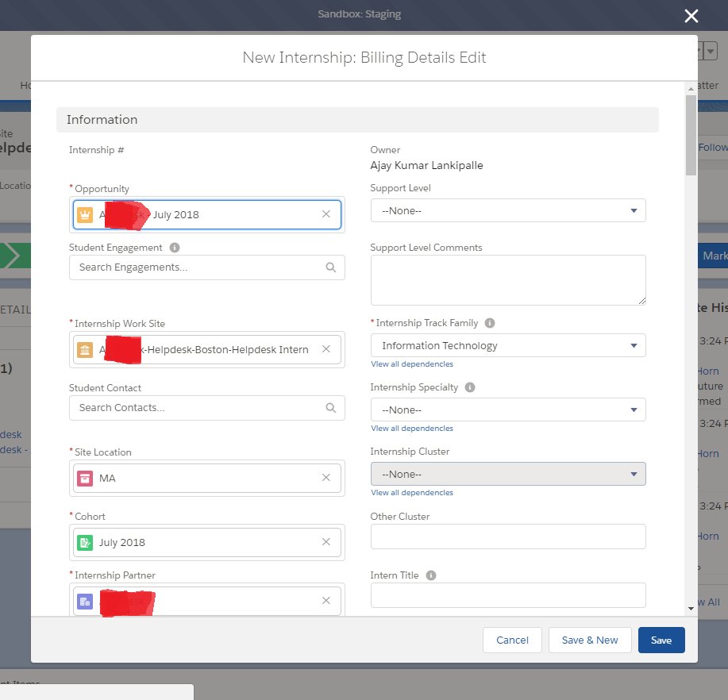The height and width of the screenshot is (700, 728).
Task: Clear the Site Location MA value
Action: coord(326,478)
